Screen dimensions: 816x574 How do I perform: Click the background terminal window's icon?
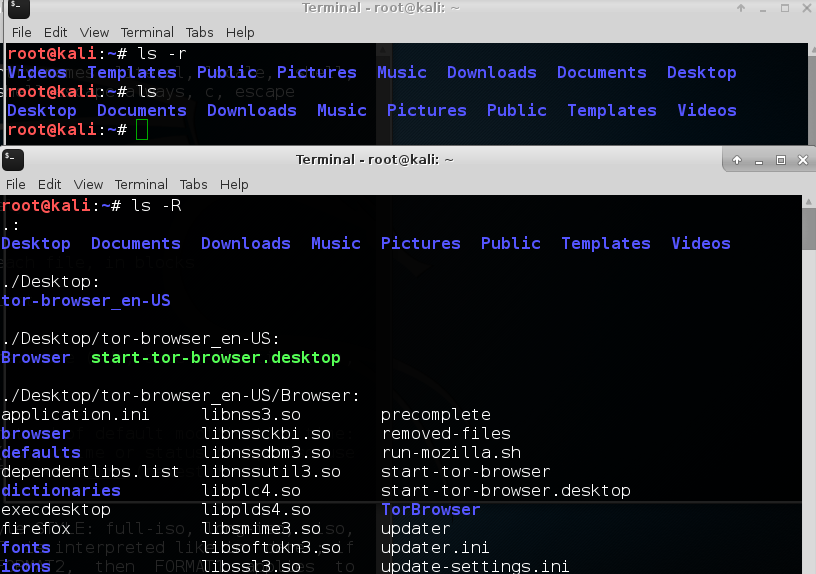point(19,8)
